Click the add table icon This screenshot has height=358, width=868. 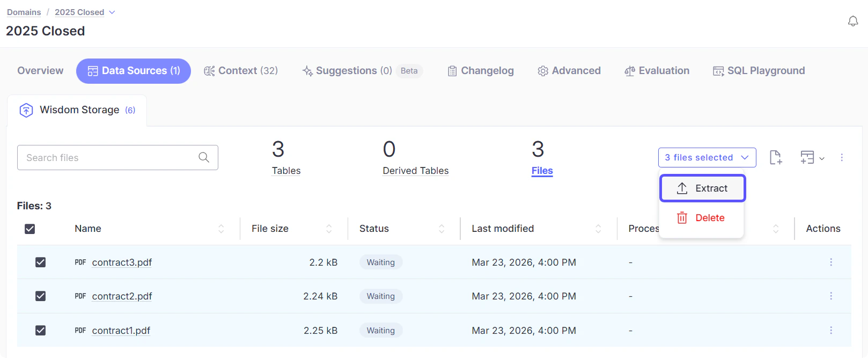click(807, 157)
